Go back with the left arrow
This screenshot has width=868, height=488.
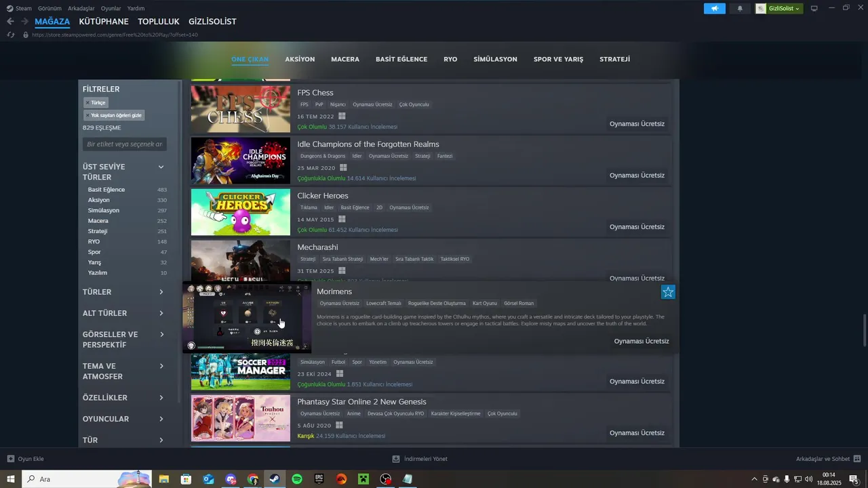[x=10, y=22]
